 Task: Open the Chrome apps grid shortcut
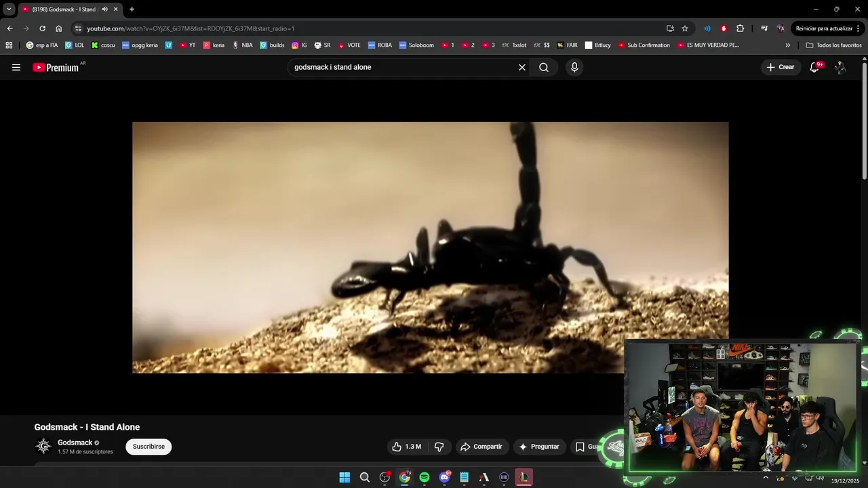pos(9,45)
